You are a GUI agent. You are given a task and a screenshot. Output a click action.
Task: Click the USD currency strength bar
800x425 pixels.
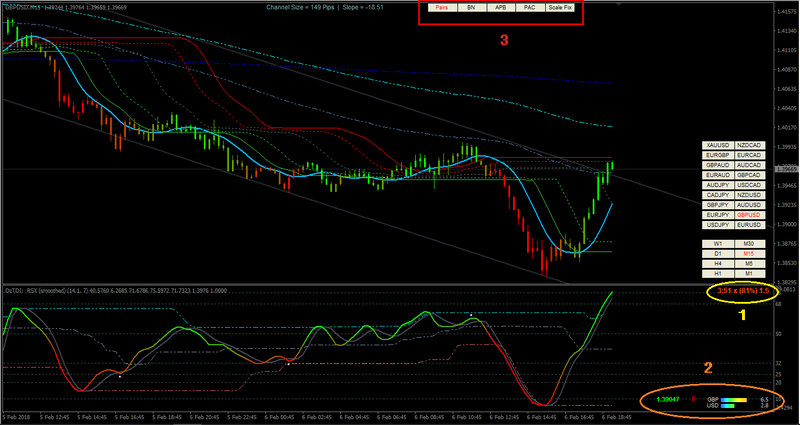coord(728,406)
